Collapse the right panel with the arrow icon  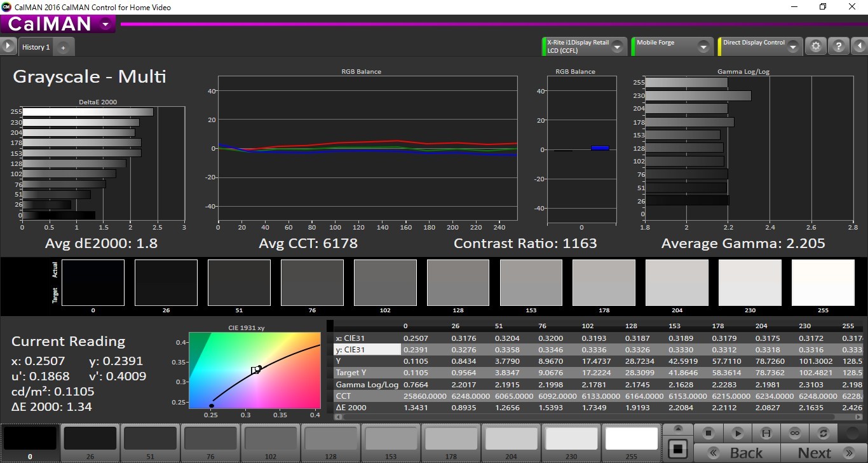[859, 46]
